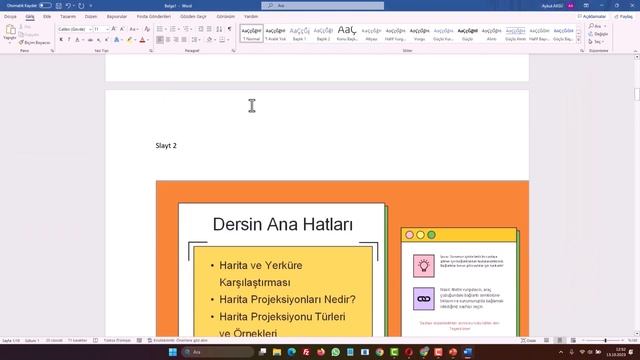Viewport: 640px width, 360px height.
Task: Apply the Aralık Yok style
Action: coord(276,33)
